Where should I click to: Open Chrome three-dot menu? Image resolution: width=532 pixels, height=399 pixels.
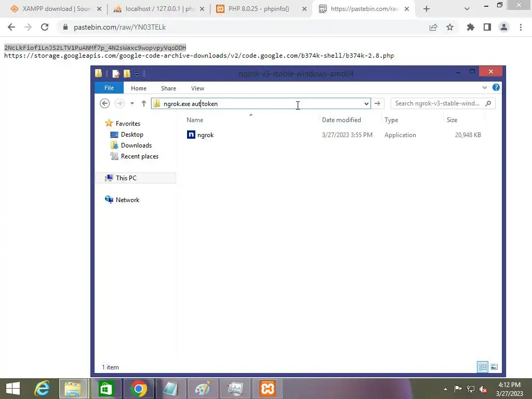coord(521,27)
